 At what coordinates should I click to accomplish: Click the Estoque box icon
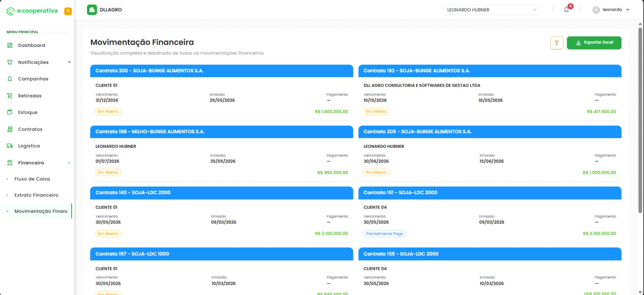10,112
